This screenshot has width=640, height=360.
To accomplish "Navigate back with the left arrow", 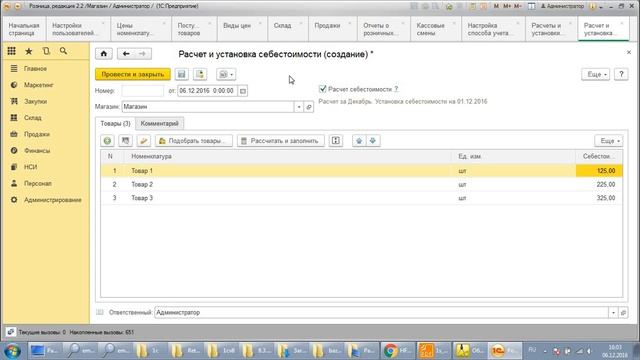I will coord(126,54).
